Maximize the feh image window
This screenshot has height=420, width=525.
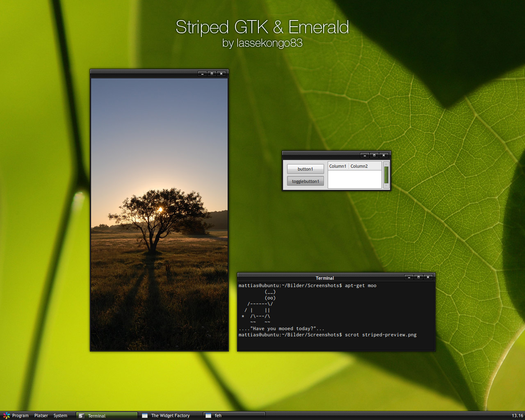212,74
